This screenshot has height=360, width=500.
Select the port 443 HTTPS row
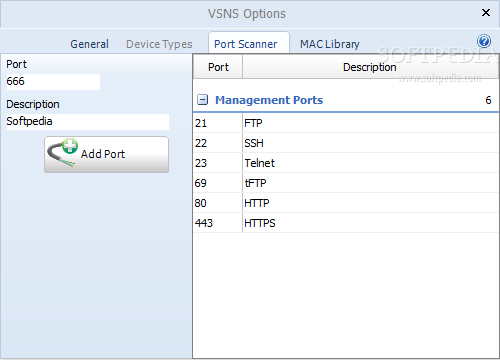(x=346, y=223)
